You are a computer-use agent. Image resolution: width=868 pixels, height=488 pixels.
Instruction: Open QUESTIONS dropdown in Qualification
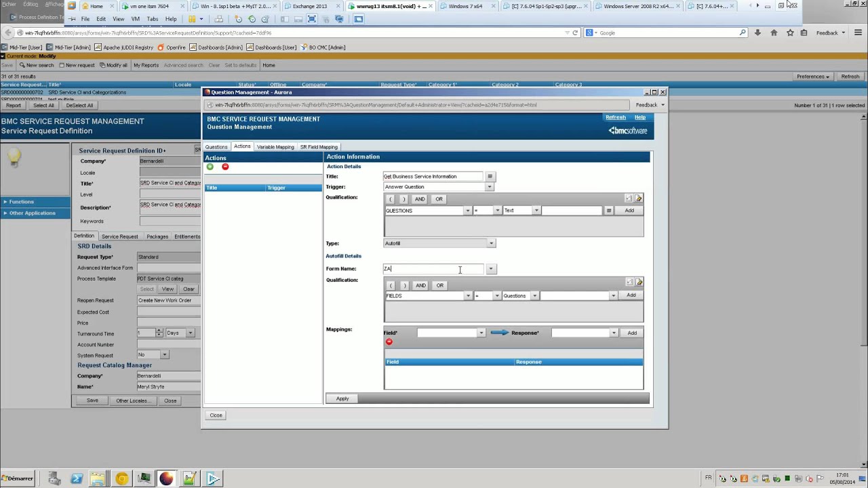coord(467,211)
